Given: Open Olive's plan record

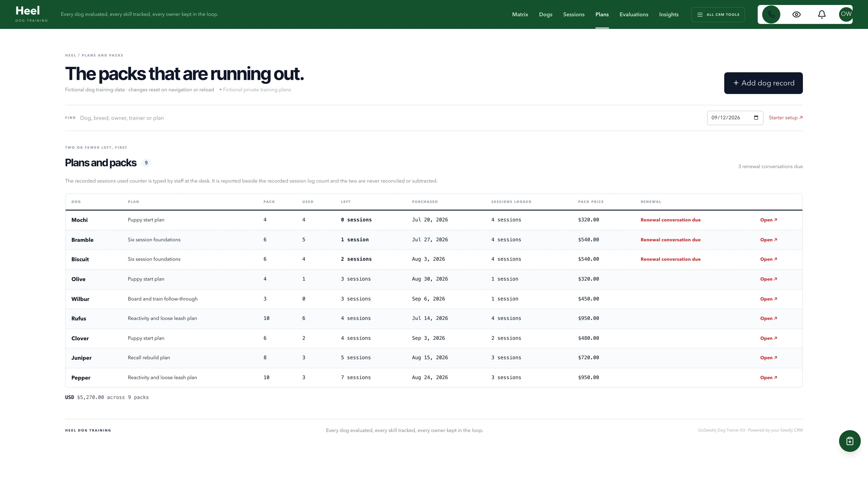Looking at the screenshot, I should (768, 279).
